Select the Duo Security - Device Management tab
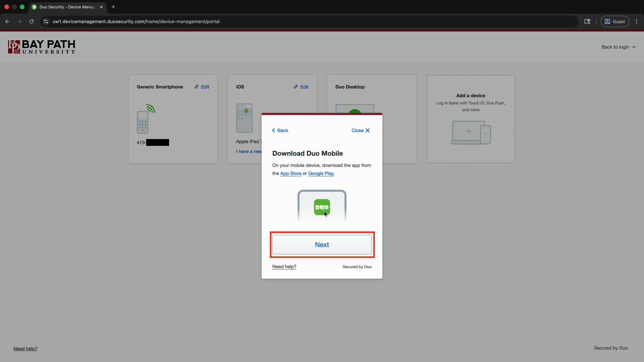The image size is (644, 362). click(67, 7)
